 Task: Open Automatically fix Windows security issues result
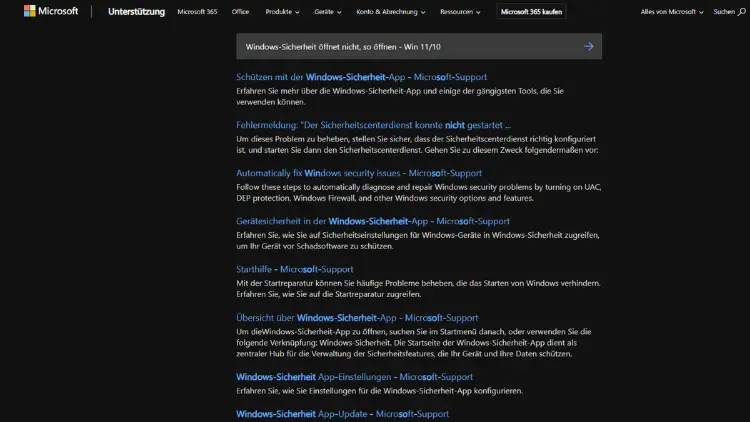359,173
